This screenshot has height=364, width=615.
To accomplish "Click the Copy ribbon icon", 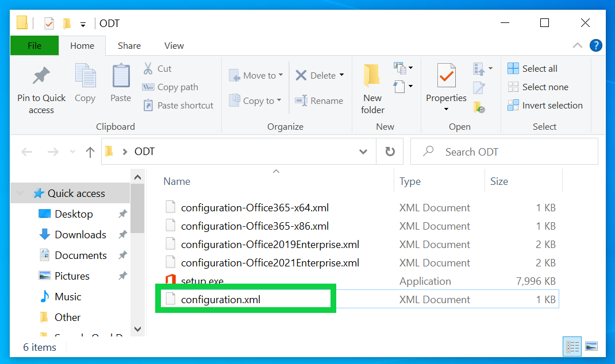I will (85, 76).
